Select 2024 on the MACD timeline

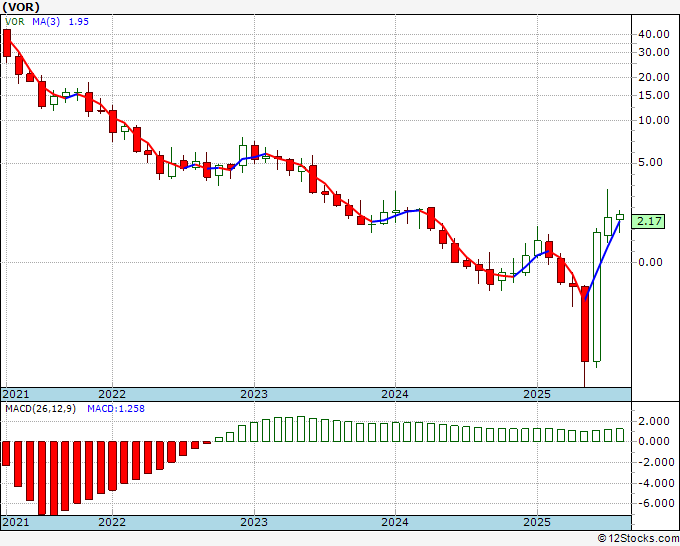[x=395, y=522]
